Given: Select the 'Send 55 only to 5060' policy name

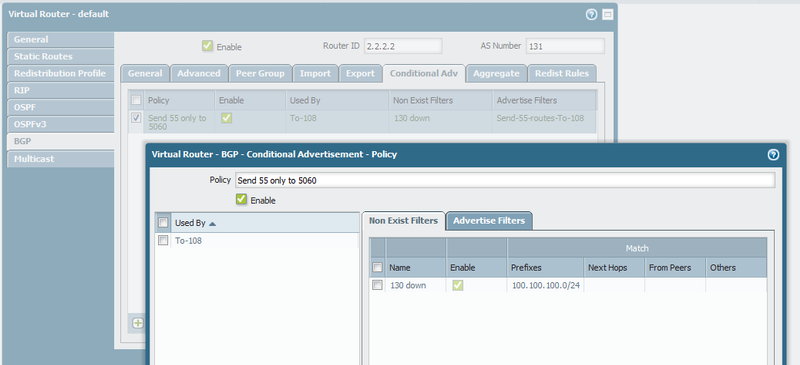Looking at the screenshot, I should click(177, 122).
